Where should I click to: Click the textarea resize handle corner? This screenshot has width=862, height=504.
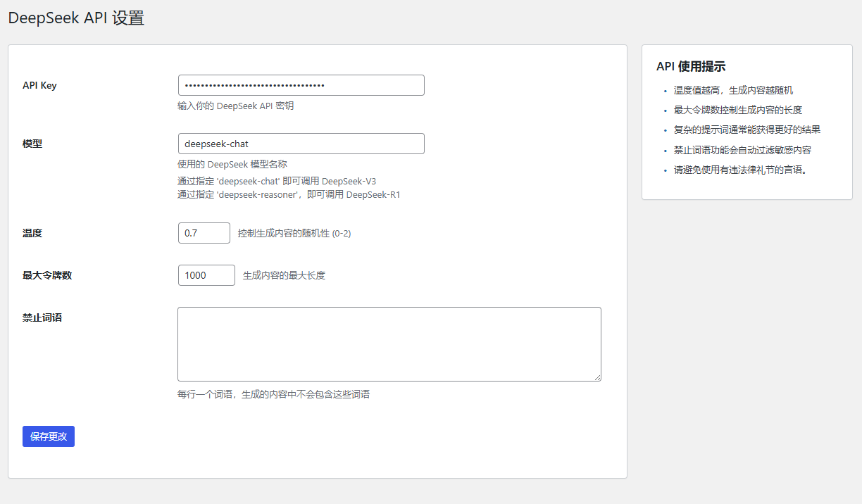tap(597, 377)
